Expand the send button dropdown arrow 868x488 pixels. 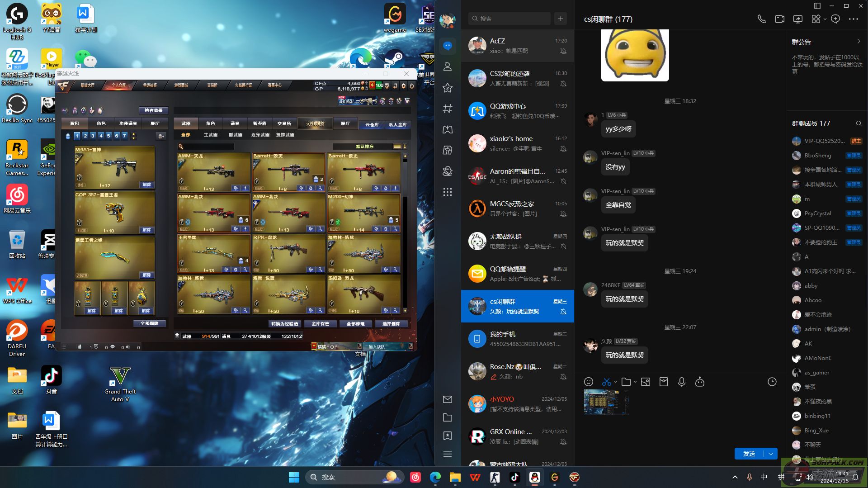[x=771, y=454]
